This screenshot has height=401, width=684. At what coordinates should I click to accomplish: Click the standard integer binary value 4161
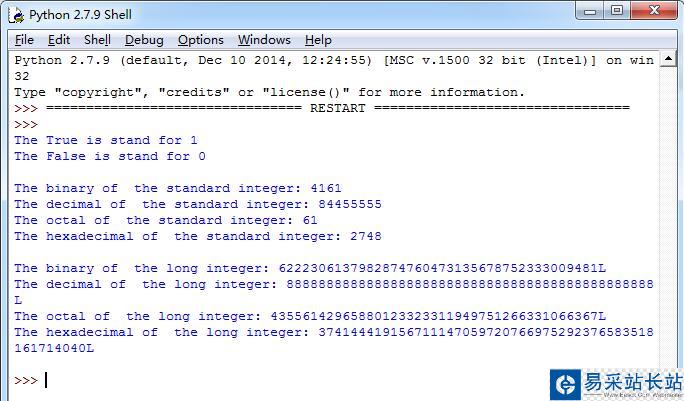click(325, 188)
